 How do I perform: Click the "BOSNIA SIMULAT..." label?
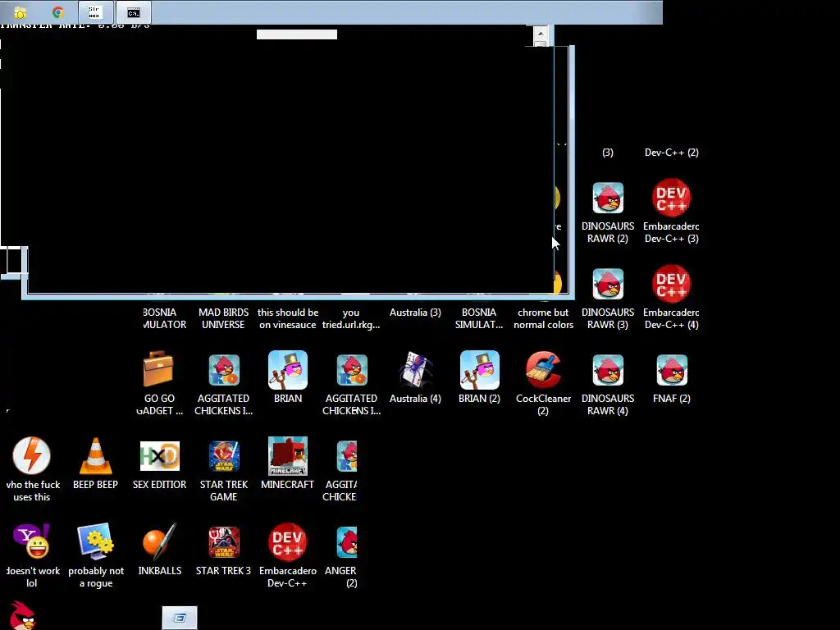pos(479,318)
